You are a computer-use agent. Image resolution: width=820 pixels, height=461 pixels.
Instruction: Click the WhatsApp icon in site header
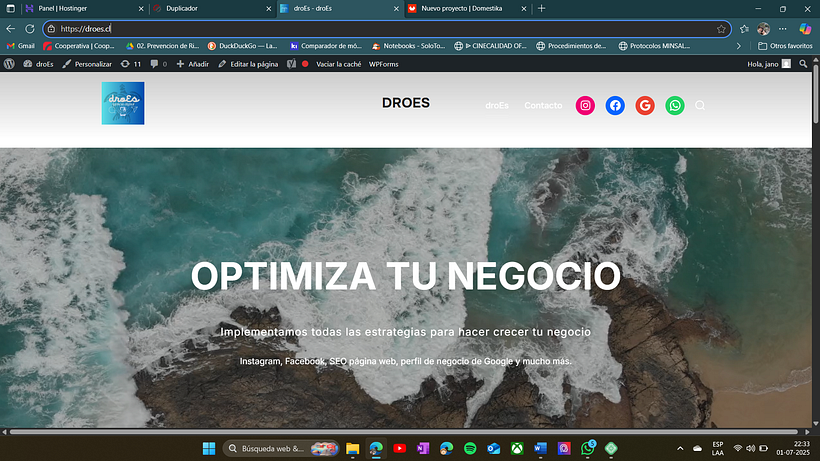pos(675,105)
